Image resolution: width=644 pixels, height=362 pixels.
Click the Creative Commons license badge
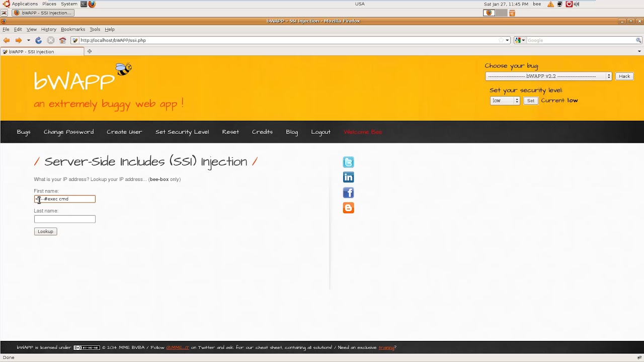tap(87, 347)
